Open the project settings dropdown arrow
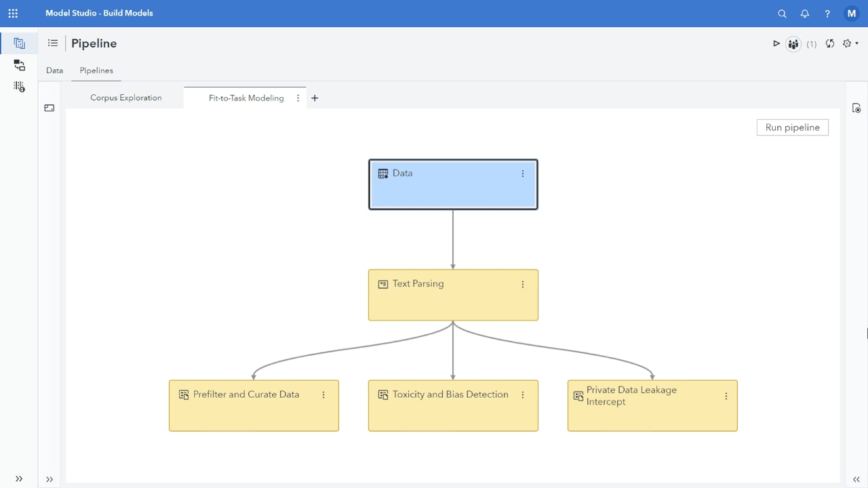 [x=856, y=43]
